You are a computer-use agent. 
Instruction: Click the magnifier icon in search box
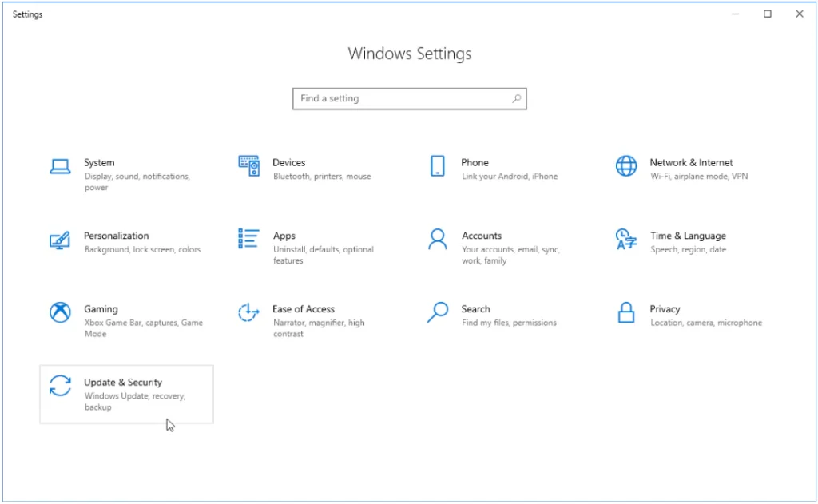click(517, 99)
